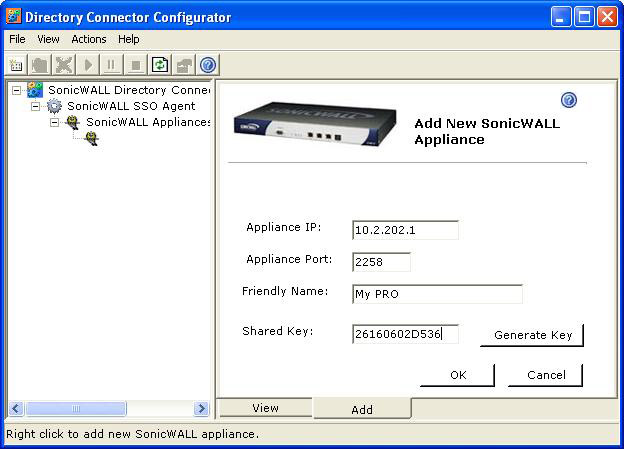This screenshot has height=449, width=624.
Task: Open the Actions menu
Action: click(89, 39)
